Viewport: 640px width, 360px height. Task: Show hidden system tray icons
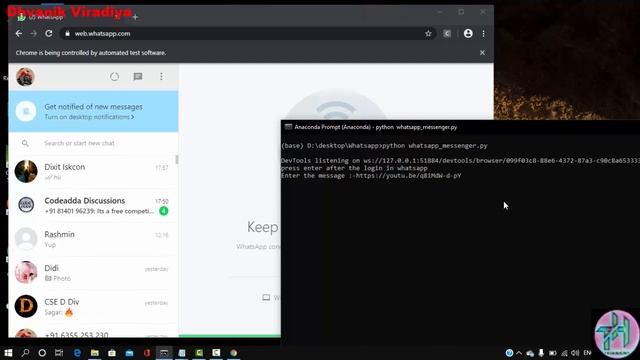pyautogui.click(x=519, y=353)
